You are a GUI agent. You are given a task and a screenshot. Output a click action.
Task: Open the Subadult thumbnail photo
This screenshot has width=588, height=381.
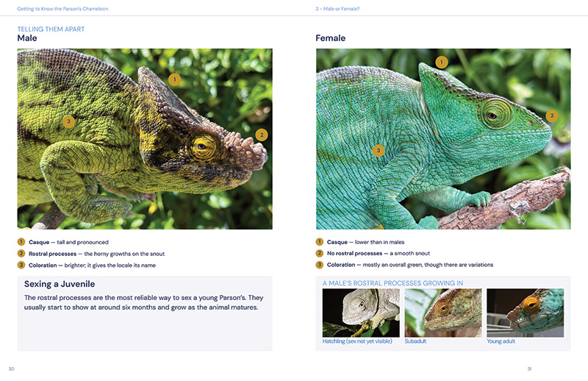443,313
